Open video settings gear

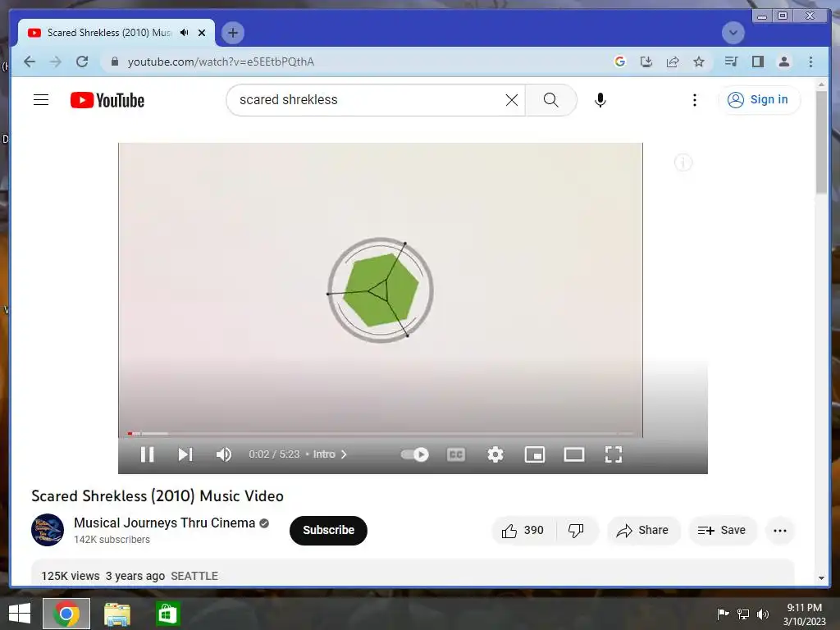[495, 454]
